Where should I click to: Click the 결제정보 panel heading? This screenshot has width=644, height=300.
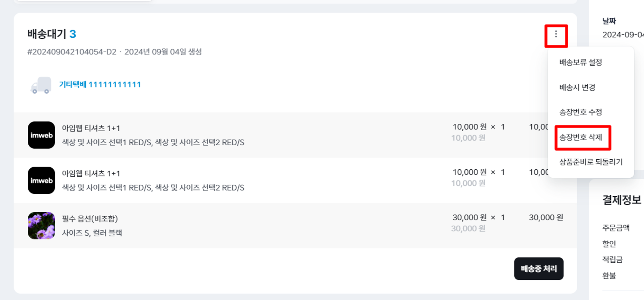[621, 200]
